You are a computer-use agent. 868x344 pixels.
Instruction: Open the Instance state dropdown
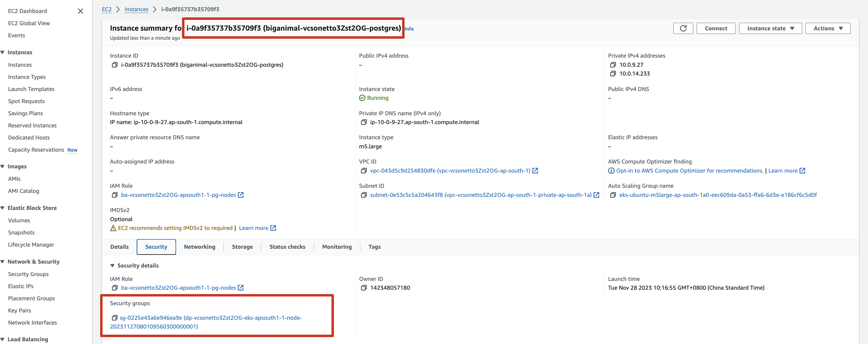770,28
